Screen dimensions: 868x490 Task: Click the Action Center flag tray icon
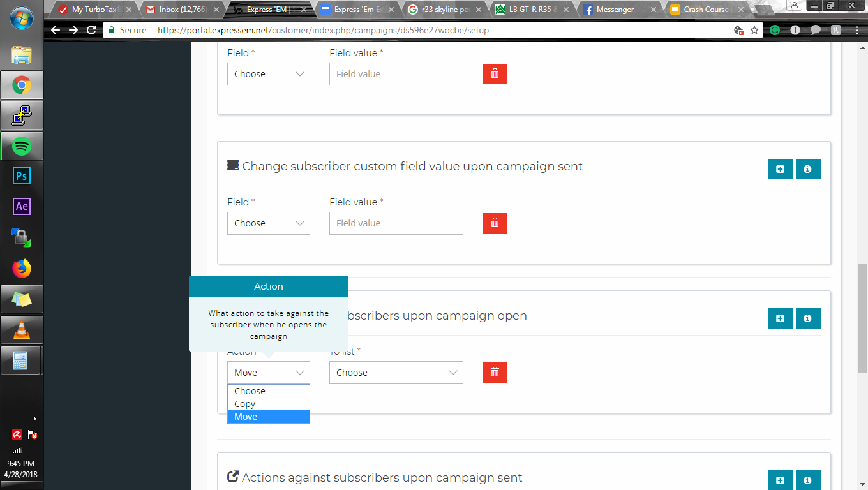point(33,434)
